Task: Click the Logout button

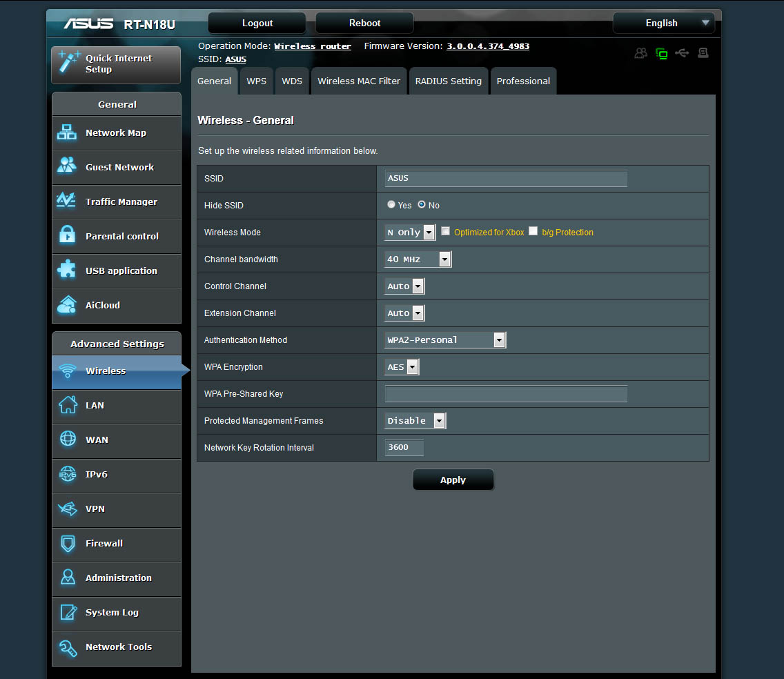Action: tap(257, 23)
